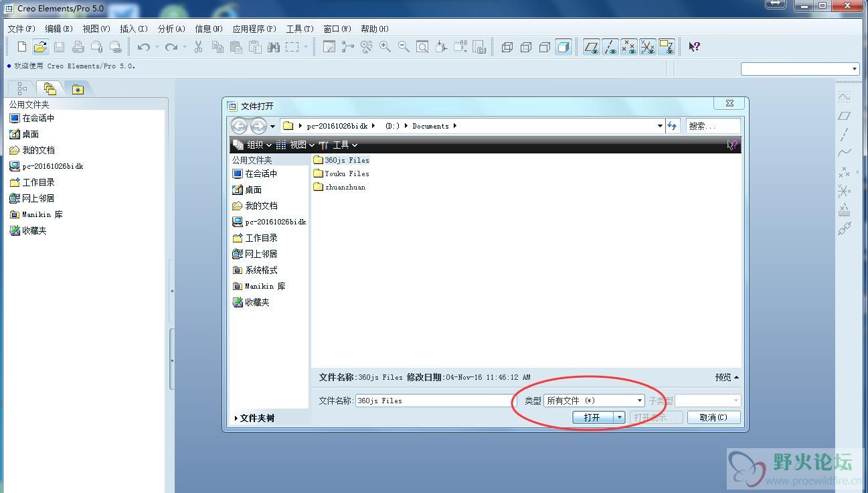Toggle datum points display
This screenshot has width=868, height=493.
[628, 47]
